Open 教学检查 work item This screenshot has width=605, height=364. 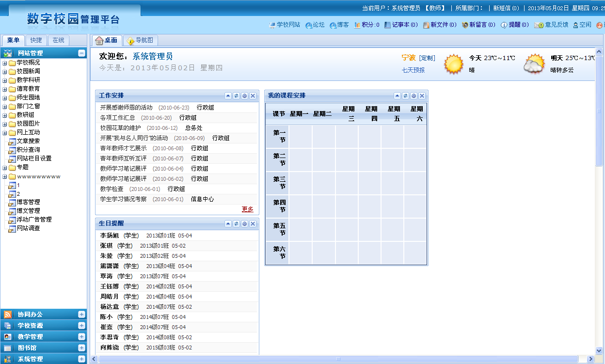point(111,189)
